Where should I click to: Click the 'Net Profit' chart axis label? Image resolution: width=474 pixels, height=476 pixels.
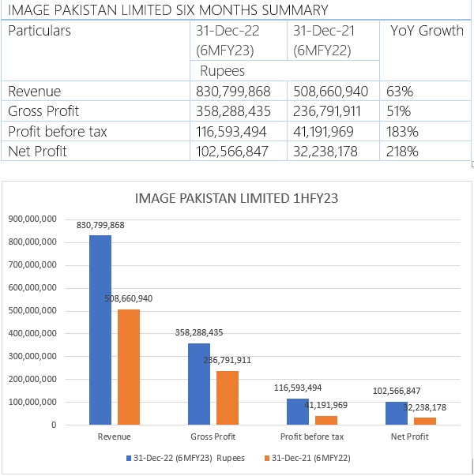409,437
